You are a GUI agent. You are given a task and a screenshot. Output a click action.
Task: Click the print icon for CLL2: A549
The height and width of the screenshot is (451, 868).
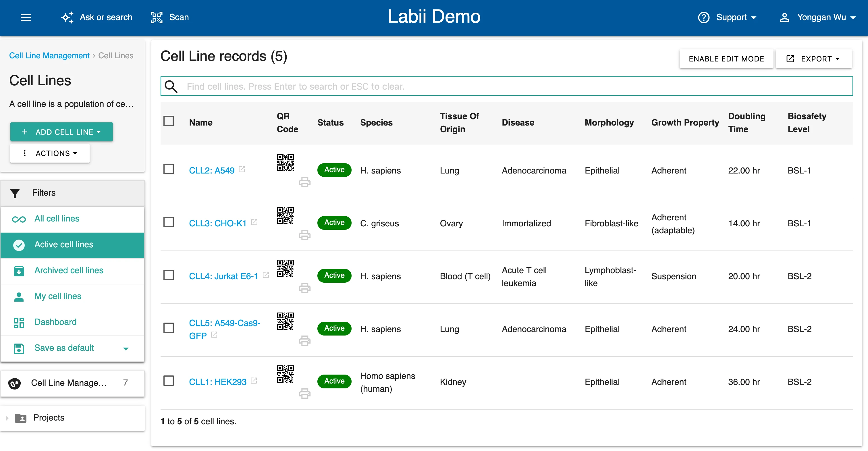(x=304, y=182)
